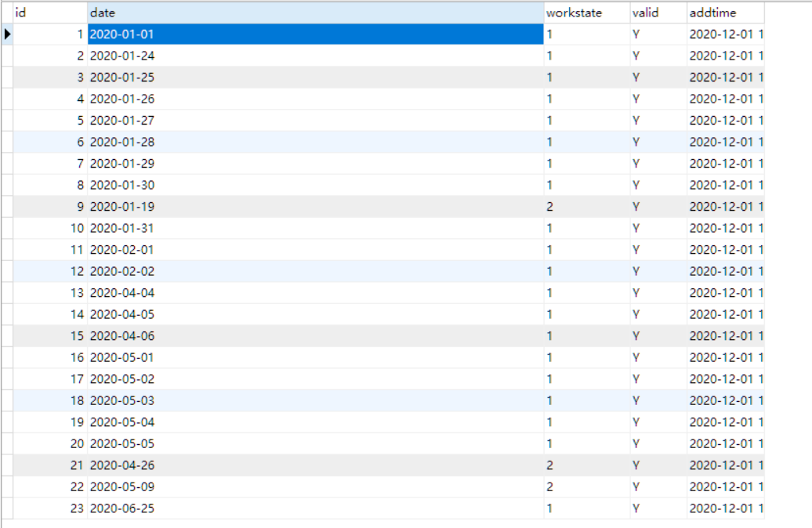This screenshot has height=528, width=812.
Task: Select addtime cell in row 1
Action: (726, 34)
